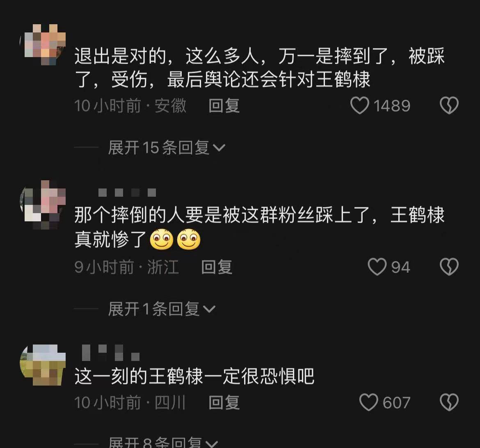Dislike the comment from 四川

(x=449, y=402)
